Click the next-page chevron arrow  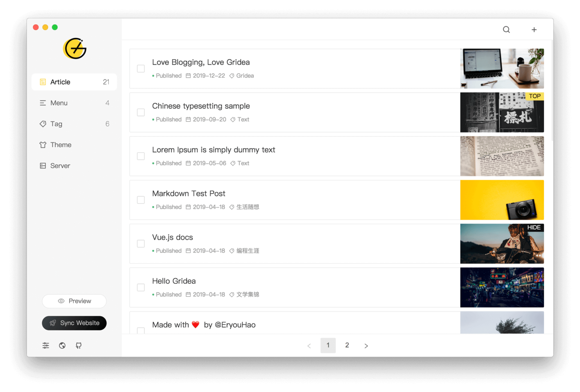[366, 345]
